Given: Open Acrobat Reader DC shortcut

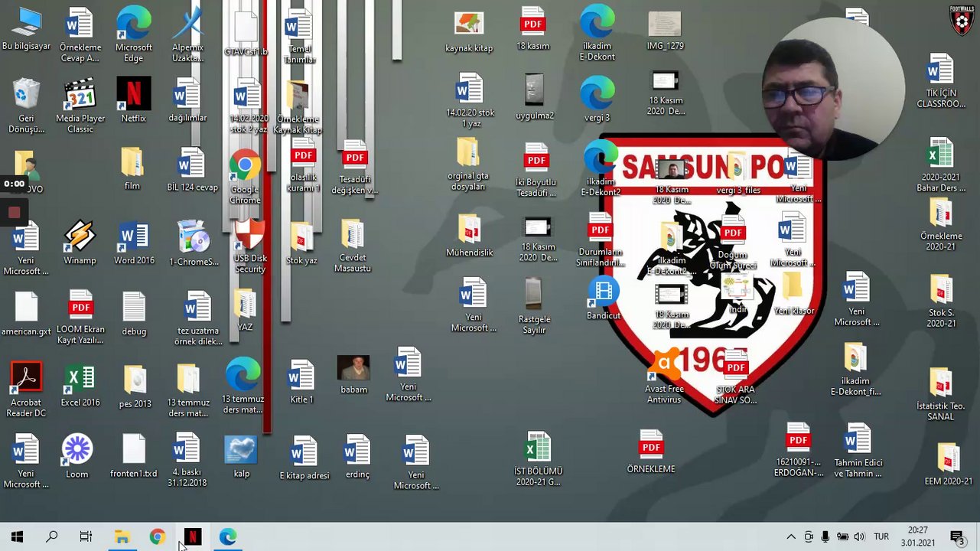Looking at the screenshot, I should point(26,390).
